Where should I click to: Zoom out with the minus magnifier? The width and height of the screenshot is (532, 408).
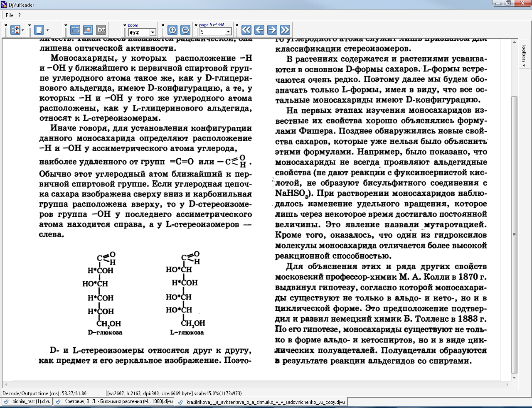coord(185,30)
